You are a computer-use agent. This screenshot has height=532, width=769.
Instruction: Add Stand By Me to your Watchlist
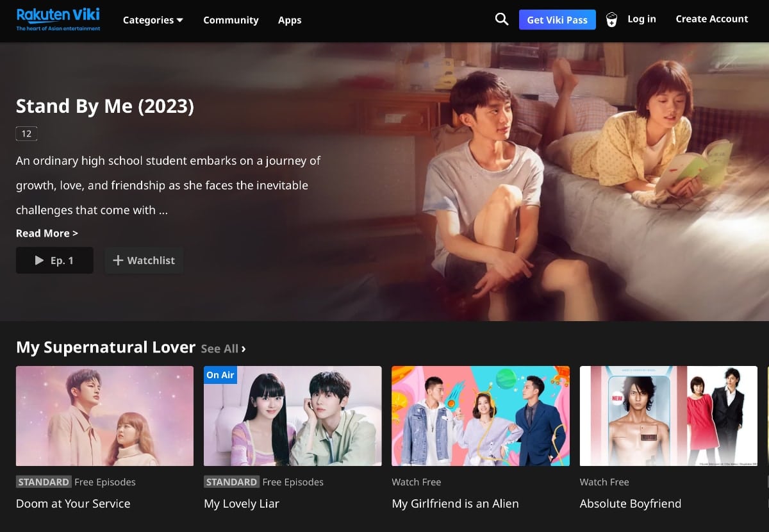coord(144,260)
